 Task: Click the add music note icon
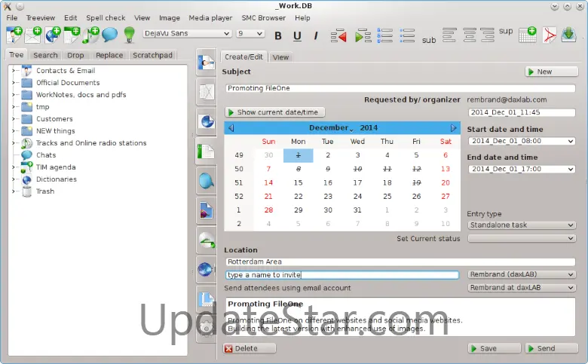90,35
